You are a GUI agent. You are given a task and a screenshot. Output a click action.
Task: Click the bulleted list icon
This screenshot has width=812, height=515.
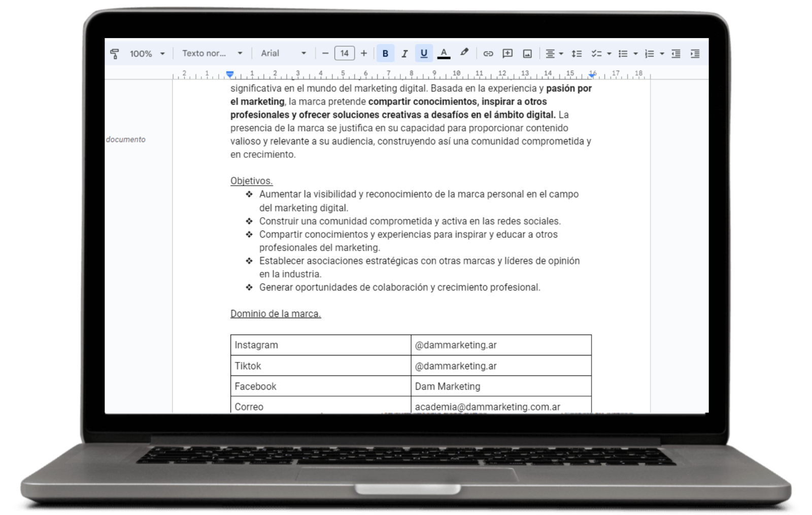pyautogui.click(x=623, y=53)
